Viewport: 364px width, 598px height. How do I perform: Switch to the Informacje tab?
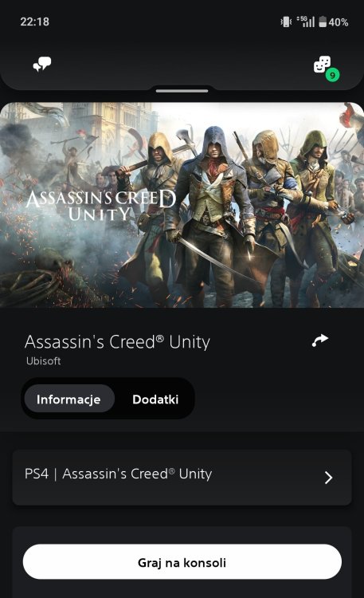[x=69, y=399]
